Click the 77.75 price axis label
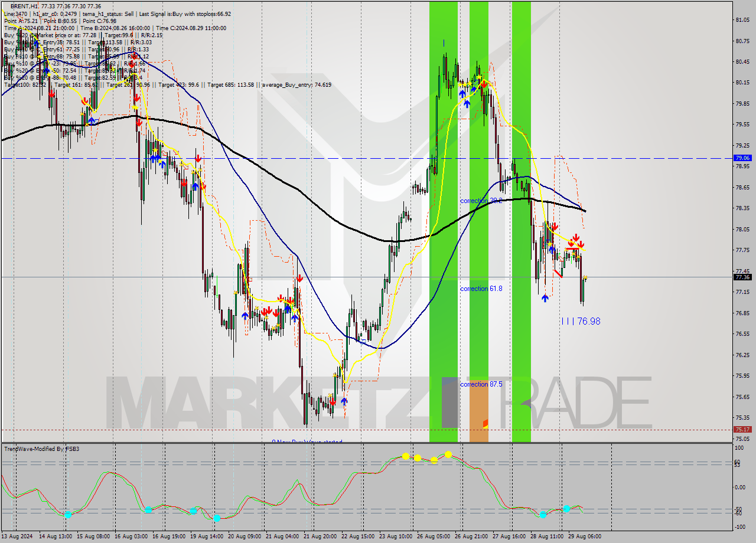 point(742,250)
